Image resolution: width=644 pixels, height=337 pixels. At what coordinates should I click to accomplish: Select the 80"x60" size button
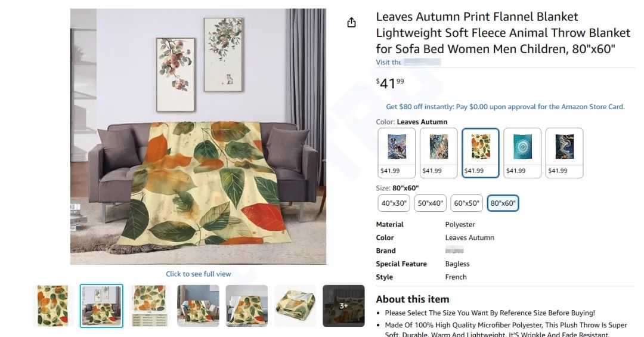coord(503,203)
